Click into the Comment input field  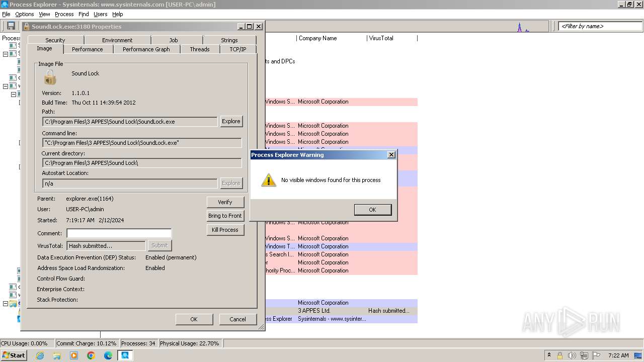click(x=119, y=233)
